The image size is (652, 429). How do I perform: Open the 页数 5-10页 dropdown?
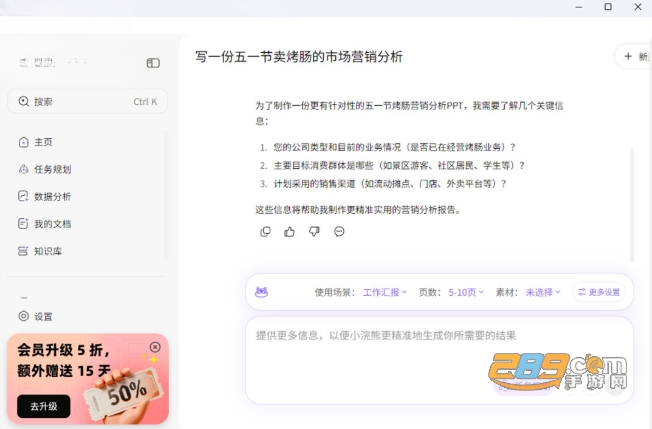pyautogui.click(x=466, y=292)
